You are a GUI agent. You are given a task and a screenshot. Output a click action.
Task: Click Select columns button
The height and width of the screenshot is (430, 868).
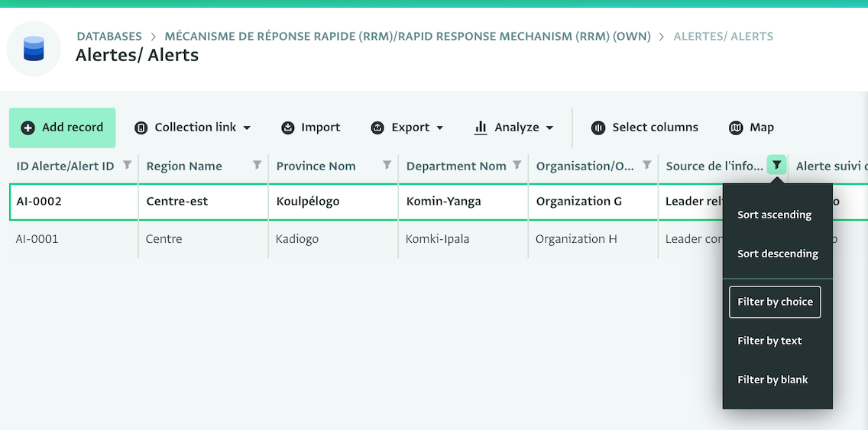tap(645, 128)
